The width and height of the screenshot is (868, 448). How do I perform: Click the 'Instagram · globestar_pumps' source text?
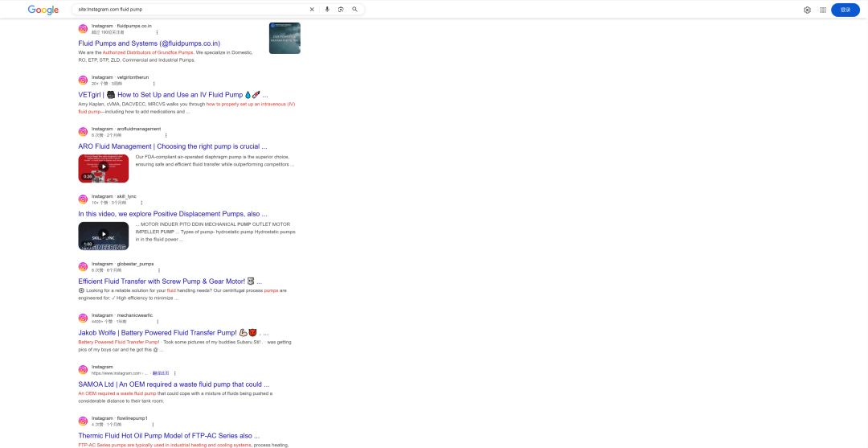[123, 264]
